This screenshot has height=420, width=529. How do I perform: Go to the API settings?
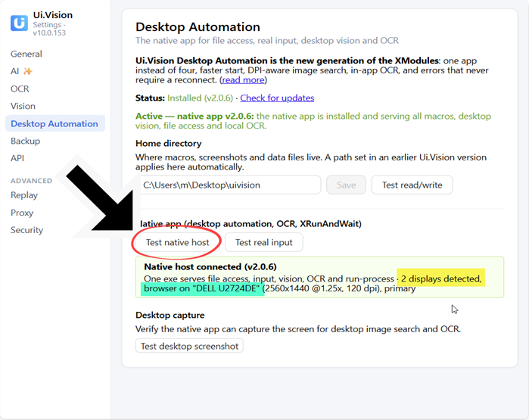tap(17, 158)
